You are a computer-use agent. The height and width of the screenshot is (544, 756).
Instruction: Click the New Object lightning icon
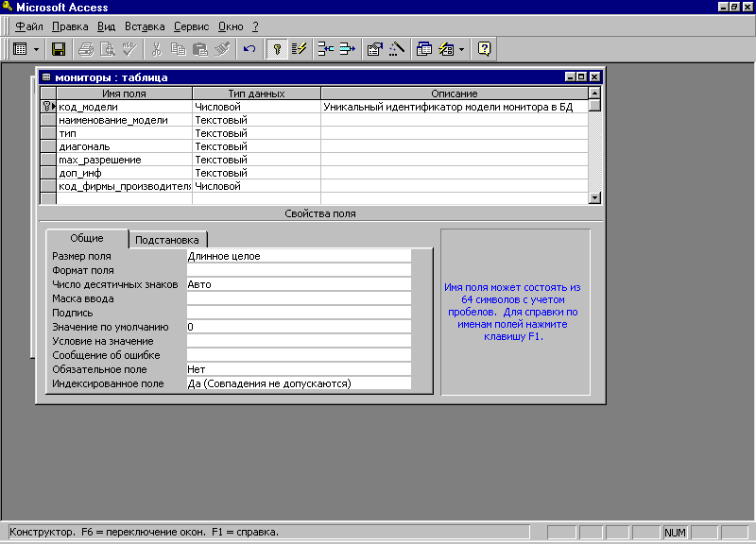coord(446,49)
